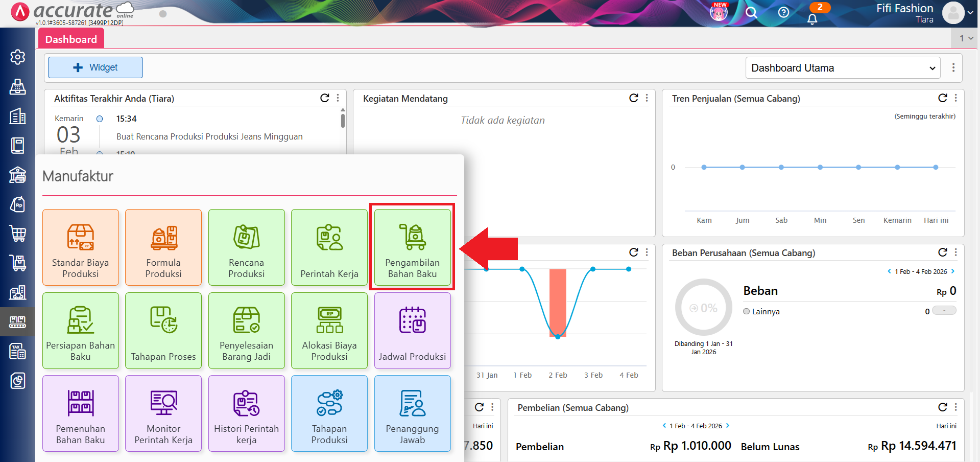Click the add Widget button
The width and height of the screenshot is (980, 462).
pyautogui.click(x=95, y=67)
